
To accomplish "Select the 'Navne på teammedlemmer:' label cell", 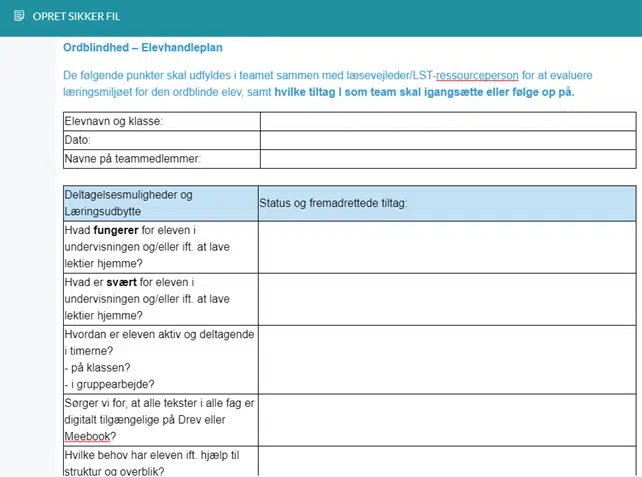I will click(160, 159).
